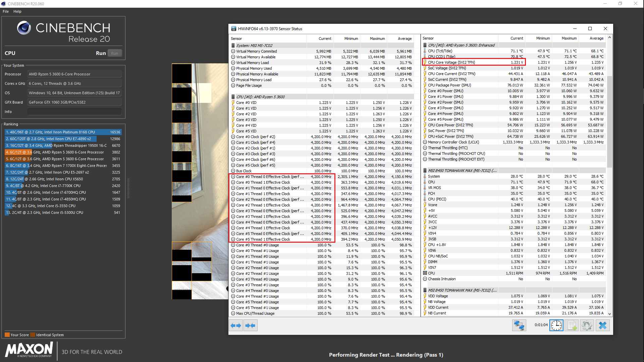Select the CPU Core Voltage (SVI2 TFN) row
Screen dimensions: 644x362
coord(514,62)
